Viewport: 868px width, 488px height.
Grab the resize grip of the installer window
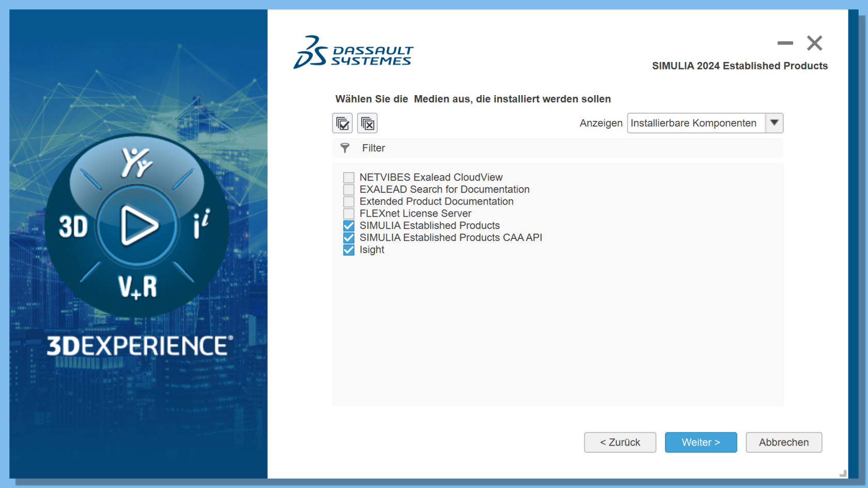pos(843,473)
